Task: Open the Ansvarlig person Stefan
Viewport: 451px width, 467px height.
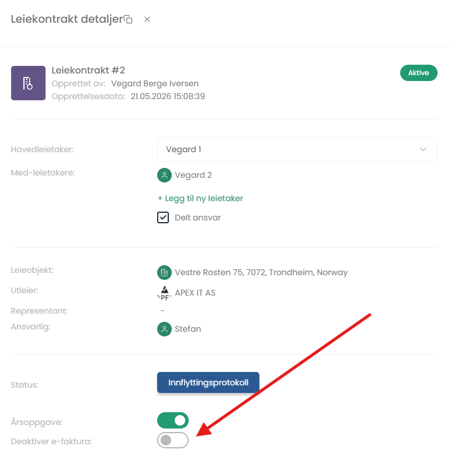Action: [188, 329]
